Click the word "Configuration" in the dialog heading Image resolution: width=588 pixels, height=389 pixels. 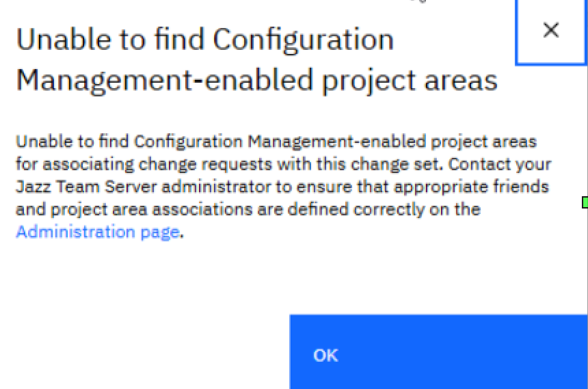303,40
